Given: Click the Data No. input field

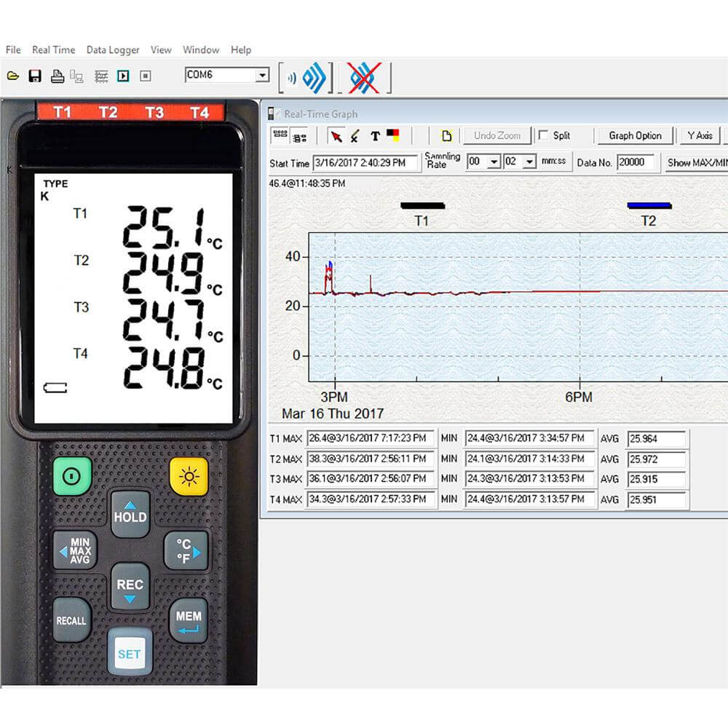Looking at the screenshot, I should pyautogui.click(x=636, y=162).
